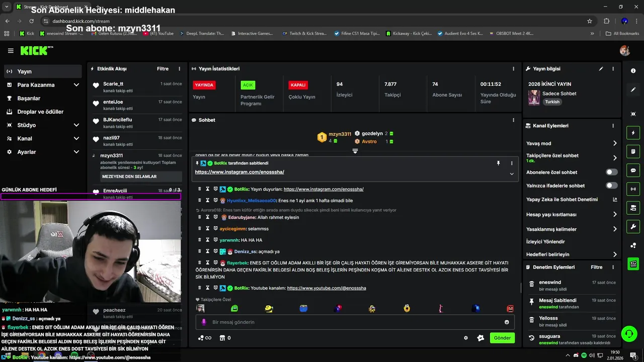Image resolution: width=644 pixels, height=362 pixels.
Task: Select Yayın in the left sidebar
Action: pos(42,71)
